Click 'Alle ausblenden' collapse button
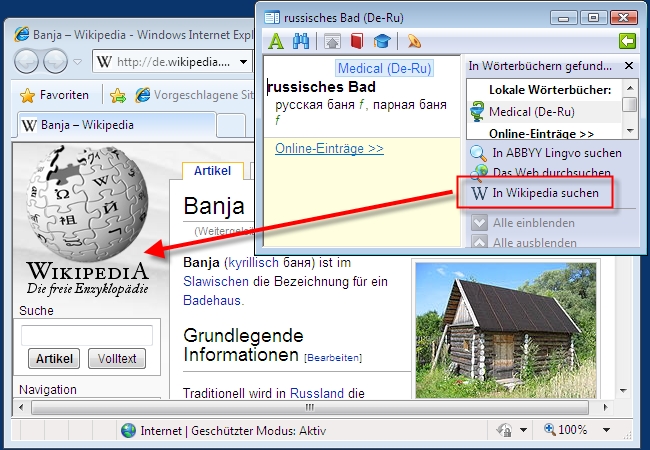Screen dimensions: 650x450 524,242
